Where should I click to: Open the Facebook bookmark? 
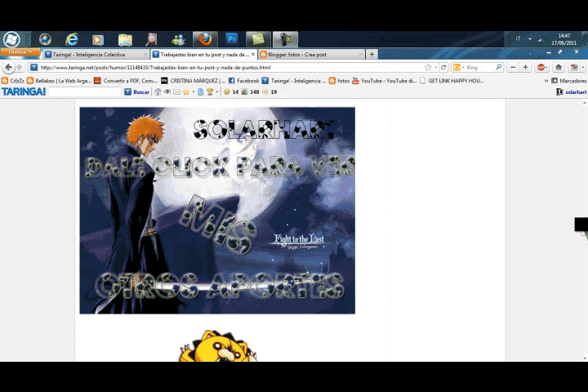pos(243,81)
